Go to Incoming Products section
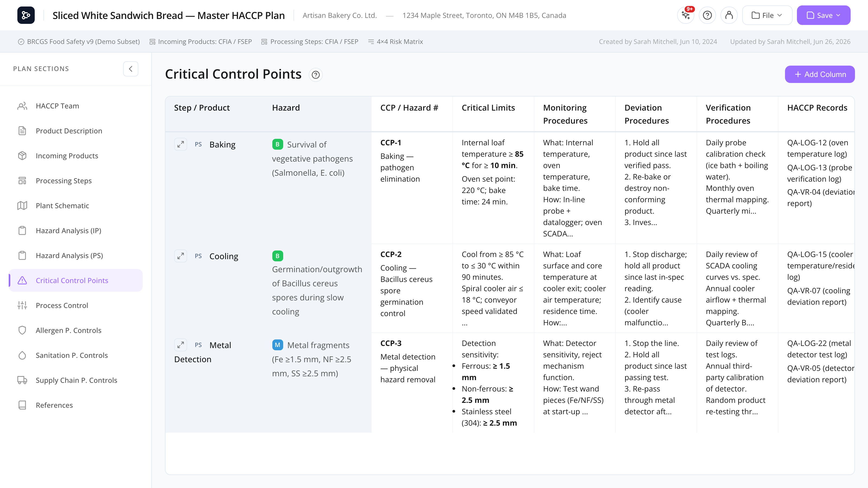The image size is (868, 488). 76,156
